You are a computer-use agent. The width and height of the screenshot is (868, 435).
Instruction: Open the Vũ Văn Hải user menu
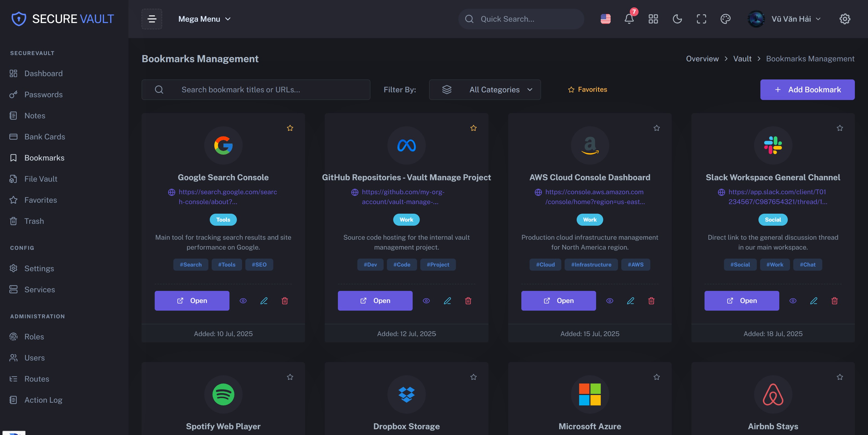click(784, 19)
